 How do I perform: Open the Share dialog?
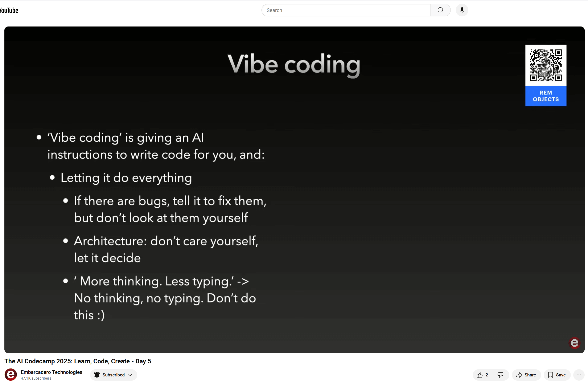[526, 375]
